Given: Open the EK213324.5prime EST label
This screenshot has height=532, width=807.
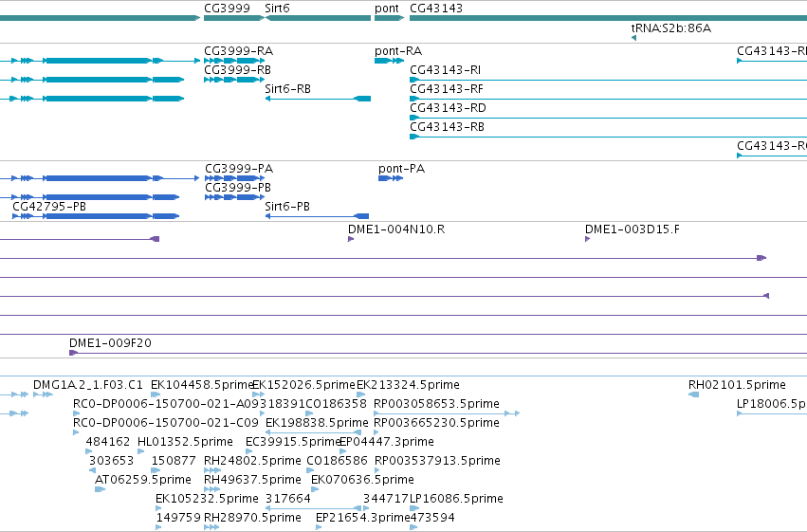Looking at the screenshot, I should pyautogui.click(x=408, y=385).
